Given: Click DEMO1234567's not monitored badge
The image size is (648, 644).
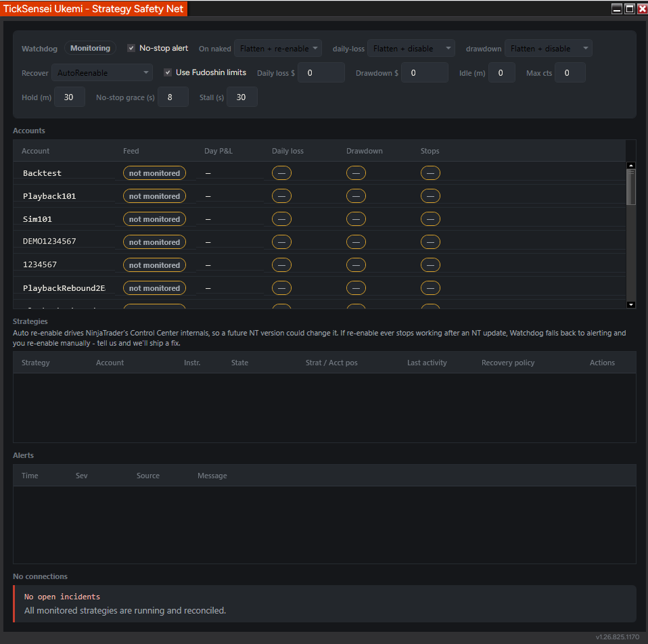Looking at the screenshot, I should (154, 241).
